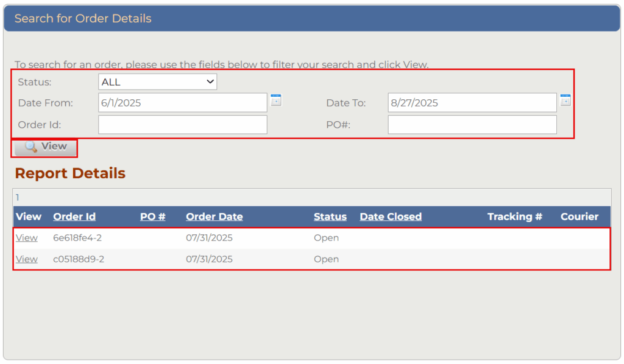Sort results by Status column header
Screen dimensions: 624x364
[x=330, y=217]
